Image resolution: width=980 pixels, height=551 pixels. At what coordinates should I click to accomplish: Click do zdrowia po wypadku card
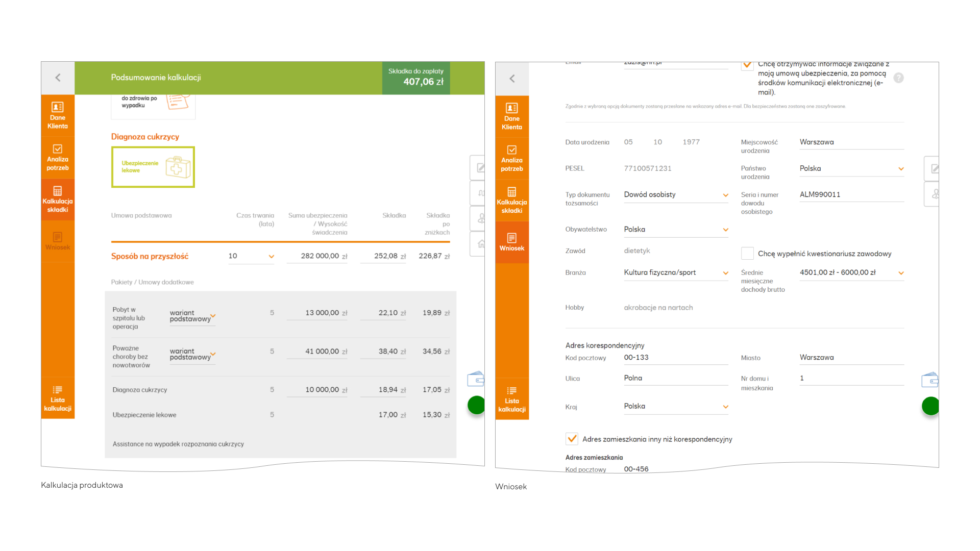pos(153,106)
